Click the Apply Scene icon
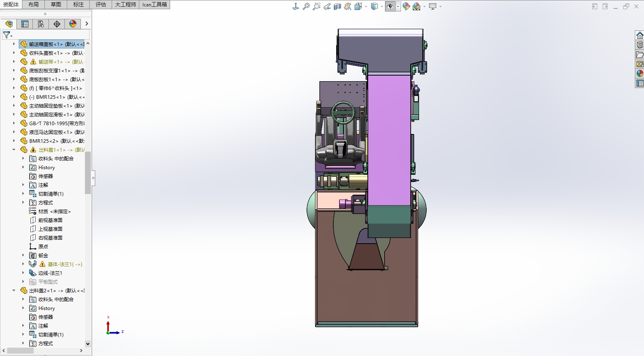 pos(417,6)
